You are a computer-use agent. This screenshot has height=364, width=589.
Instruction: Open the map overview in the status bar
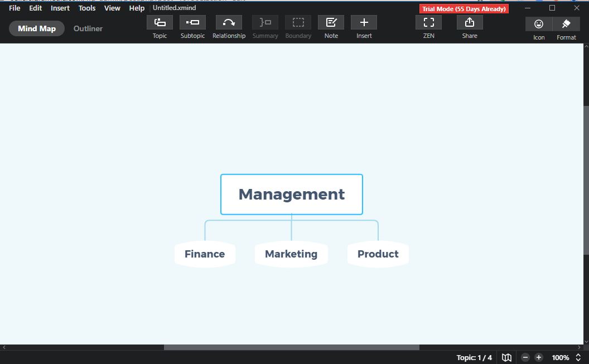506,357
